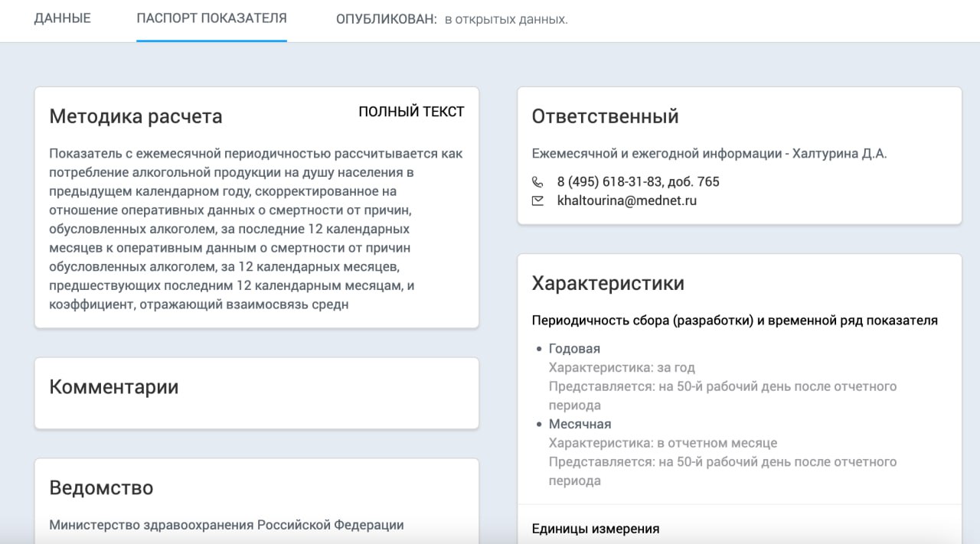Click Министерство здравоохранения Российской Федерации text
The image size is (980, 544).
(x=226, y=525)
